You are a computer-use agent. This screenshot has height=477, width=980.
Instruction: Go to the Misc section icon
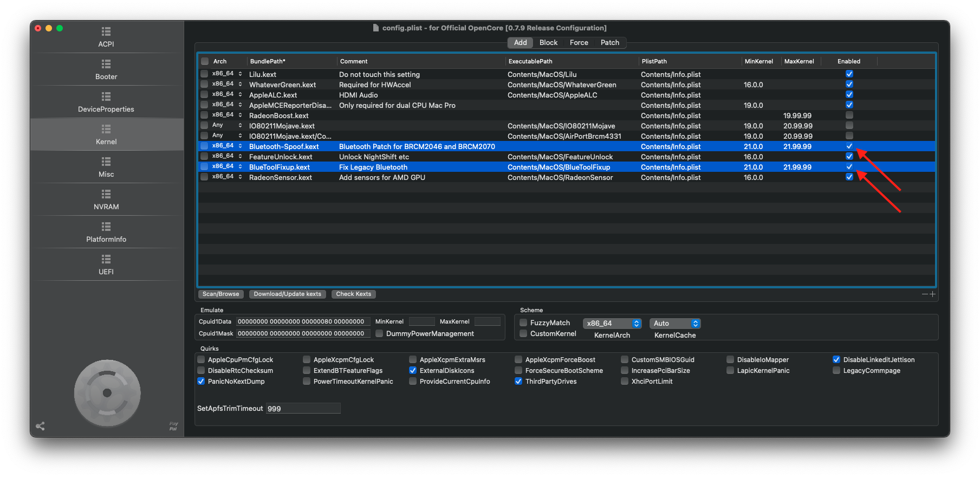tap(106, 162)
